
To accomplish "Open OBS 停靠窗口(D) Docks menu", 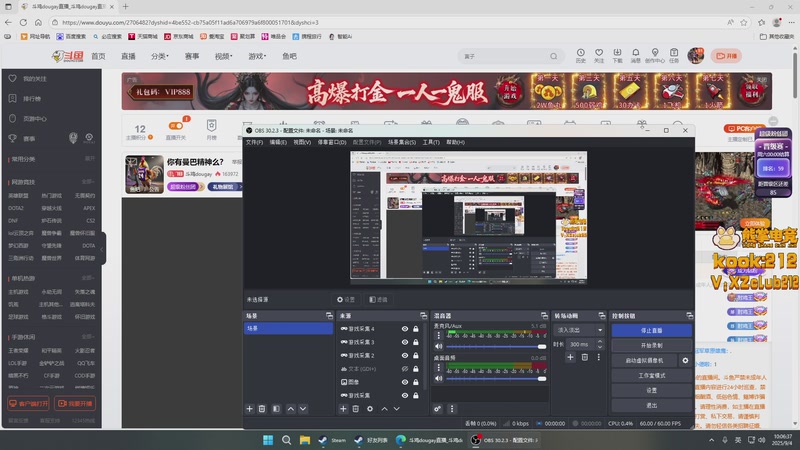I will [x=332, y=142].
